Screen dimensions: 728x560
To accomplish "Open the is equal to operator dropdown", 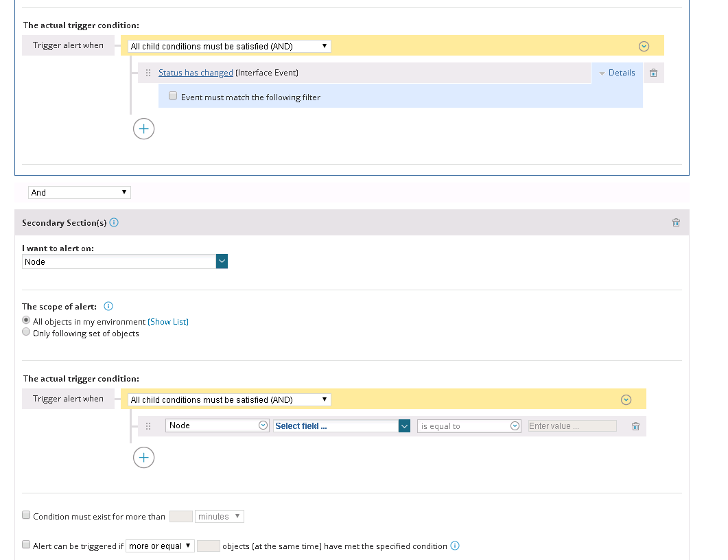I will pos(469,425).
